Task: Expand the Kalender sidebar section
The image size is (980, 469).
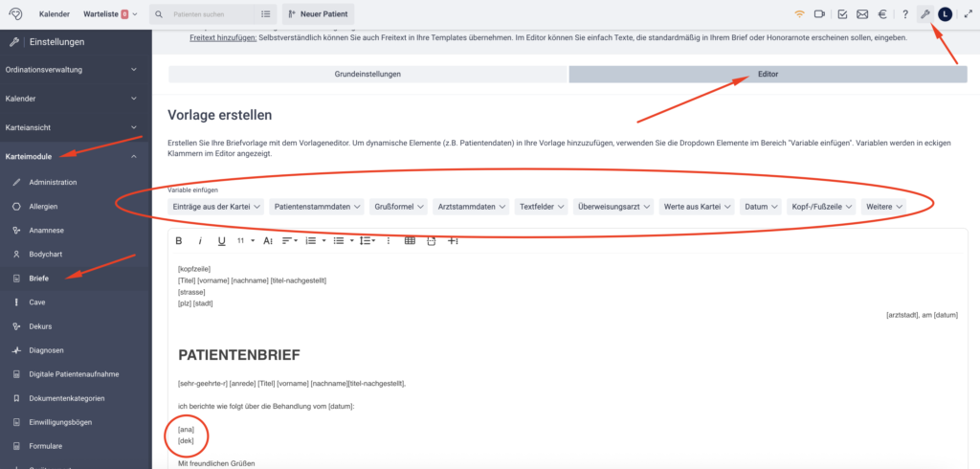Action: [76, 99]
